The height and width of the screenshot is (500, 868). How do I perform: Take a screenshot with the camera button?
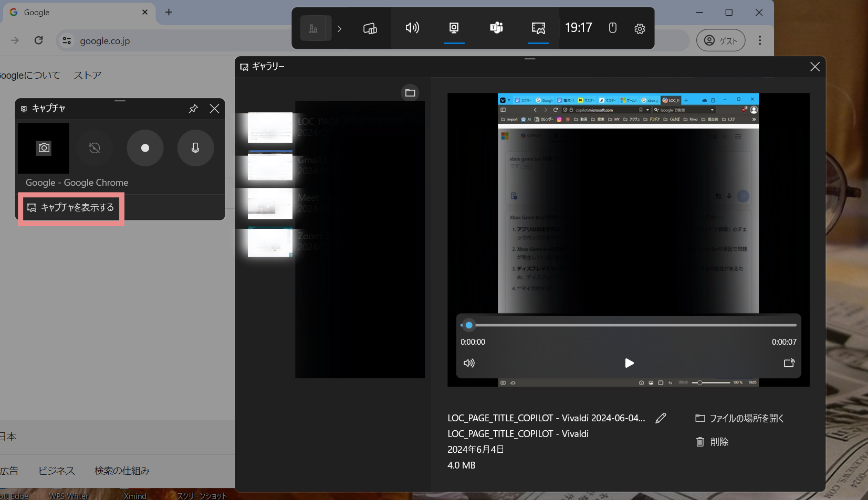point(44,148)
